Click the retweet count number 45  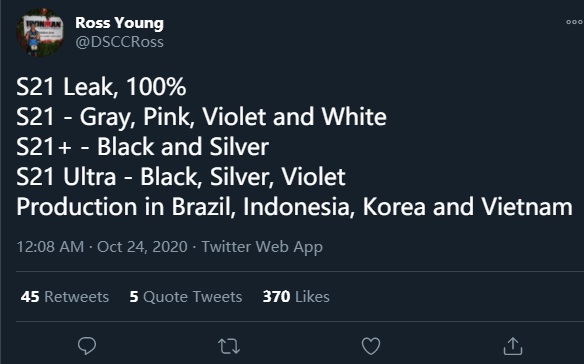[x=30, y=297]
